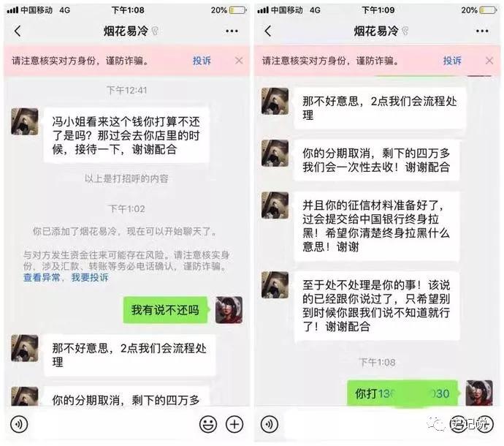
Task: Tap voice input icon in left chat
Action: [x=19, y=425]
